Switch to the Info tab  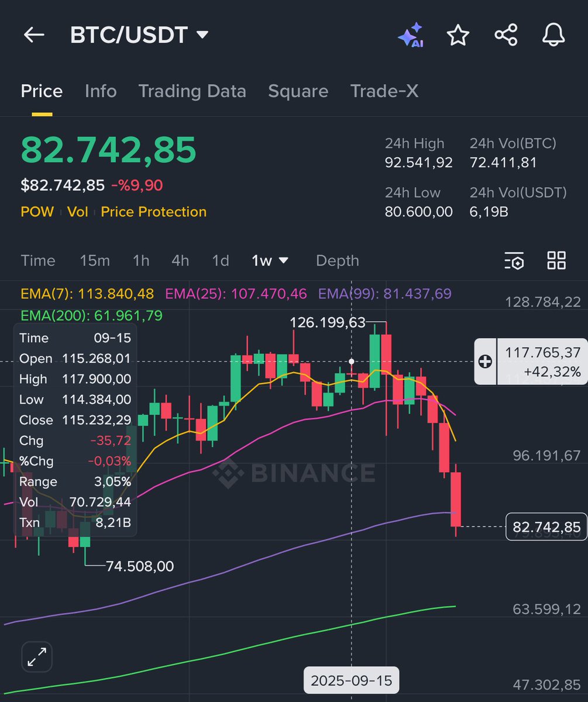101,91
